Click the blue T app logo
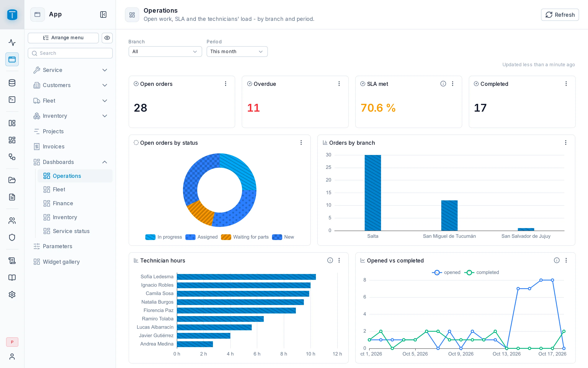This screenshot has height=368, width=588. [x=12, y=15]
